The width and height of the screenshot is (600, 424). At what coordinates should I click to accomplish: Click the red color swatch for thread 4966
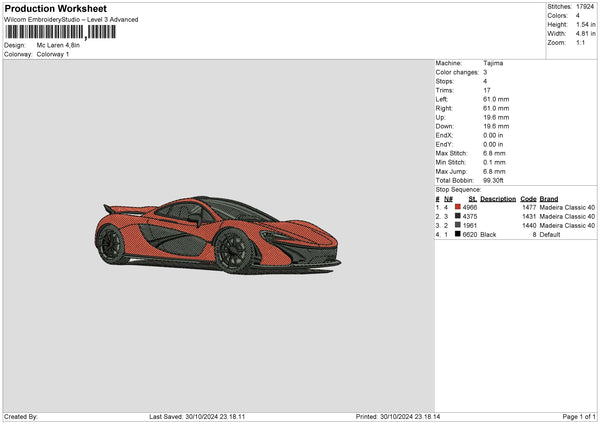458,207
